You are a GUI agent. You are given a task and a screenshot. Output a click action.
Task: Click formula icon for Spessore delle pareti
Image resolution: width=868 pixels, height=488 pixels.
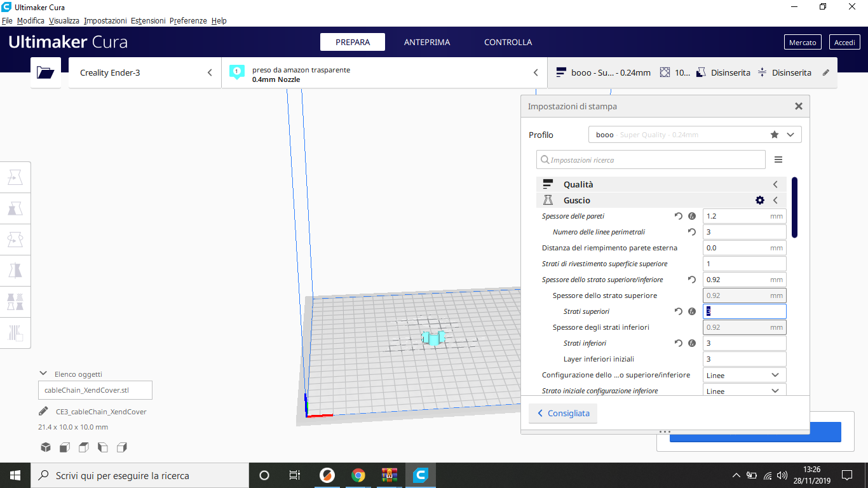pyautogui.click(x=692, y=216)
